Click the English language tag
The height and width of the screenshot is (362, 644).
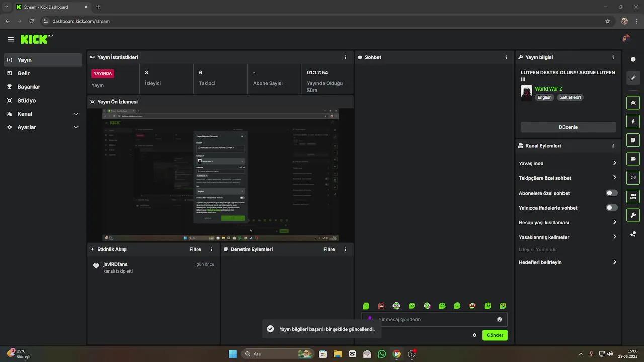[x=544, y=97]
